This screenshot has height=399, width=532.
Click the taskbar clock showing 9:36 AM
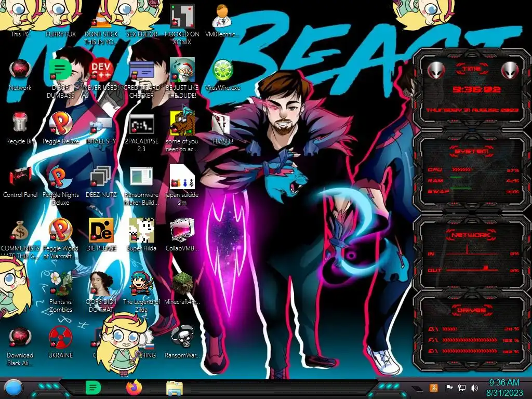point(504,388)
